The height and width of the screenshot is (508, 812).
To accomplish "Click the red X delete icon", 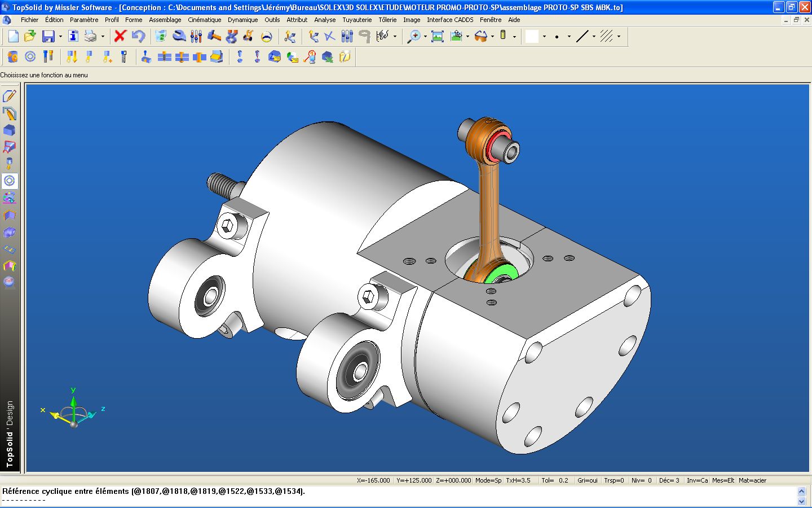I will pos(120,37).
